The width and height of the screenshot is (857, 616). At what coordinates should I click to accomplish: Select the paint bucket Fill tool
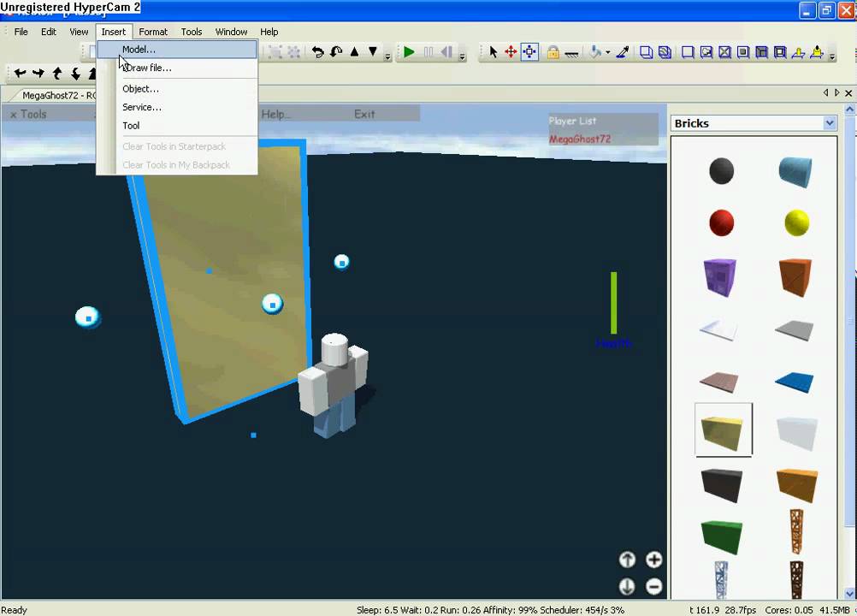595,52
